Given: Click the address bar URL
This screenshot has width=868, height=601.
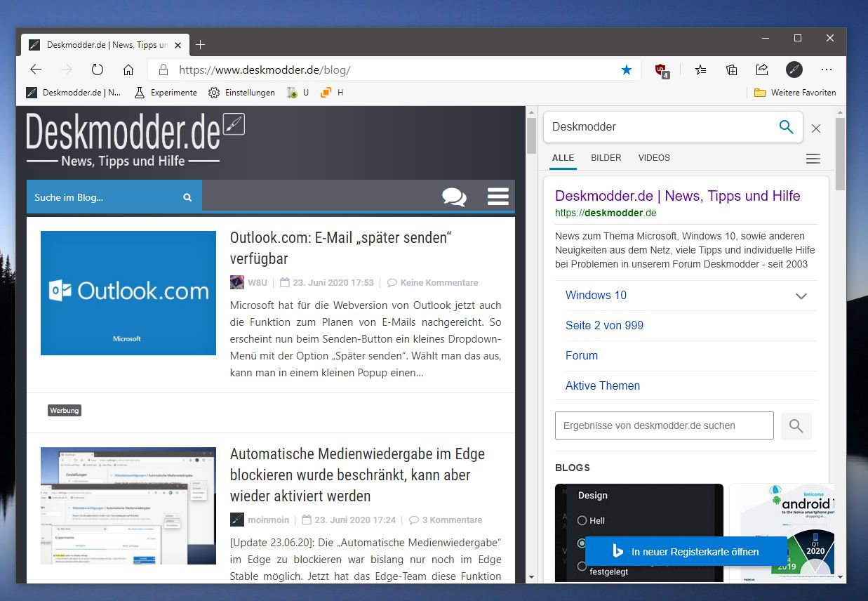Looking at the screenshot, I should click(x=265, y=70).
